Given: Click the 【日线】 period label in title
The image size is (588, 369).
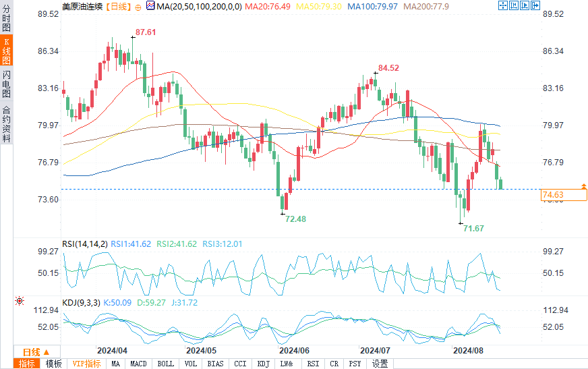Looking at the screenshot, I should (x=118, y=6).
